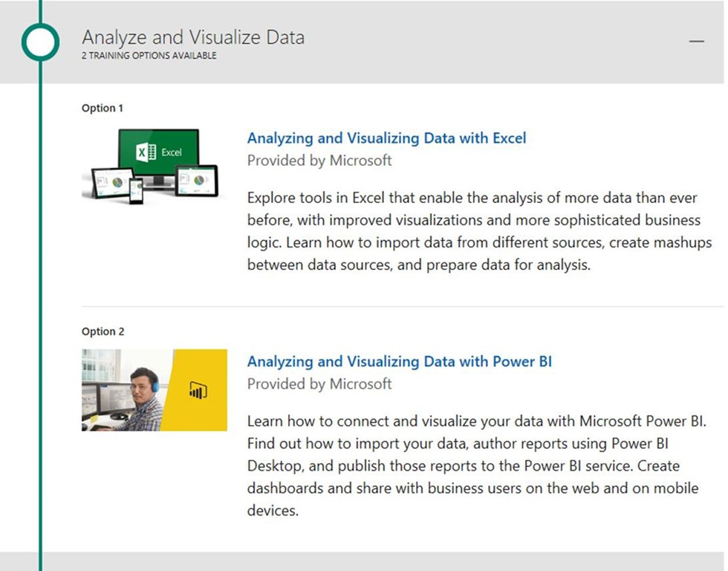Collapse the Analyze and Visualize Data section
The height and width of the screenshot is (571, 728).
pyautogui.click(x=696, y=42)
